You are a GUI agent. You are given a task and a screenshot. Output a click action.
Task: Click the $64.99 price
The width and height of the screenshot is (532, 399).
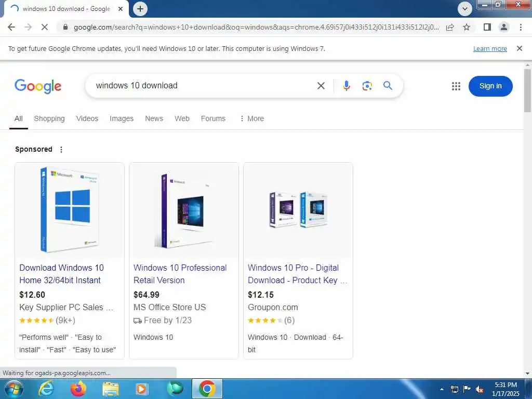[x=146, y=295]
